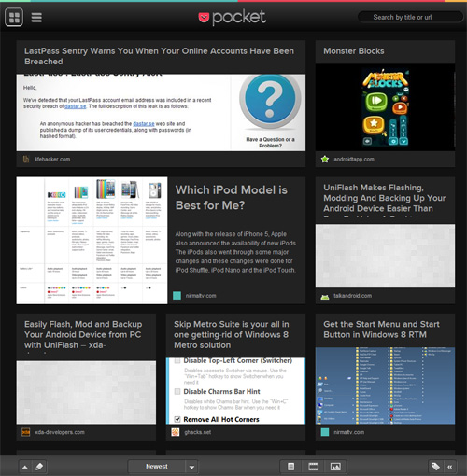Screen dimensions: 467x476
Task: Expand the up-arrow toolbar button
Action: pyautogui.click(x=25, y=467)
